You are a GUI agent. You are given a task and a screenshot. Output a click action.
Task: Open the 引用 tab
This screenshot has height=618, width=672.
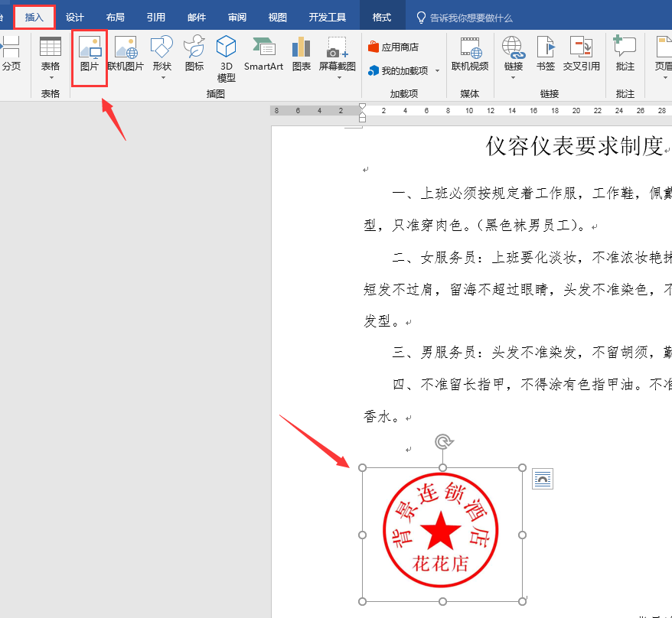(156, 18)
